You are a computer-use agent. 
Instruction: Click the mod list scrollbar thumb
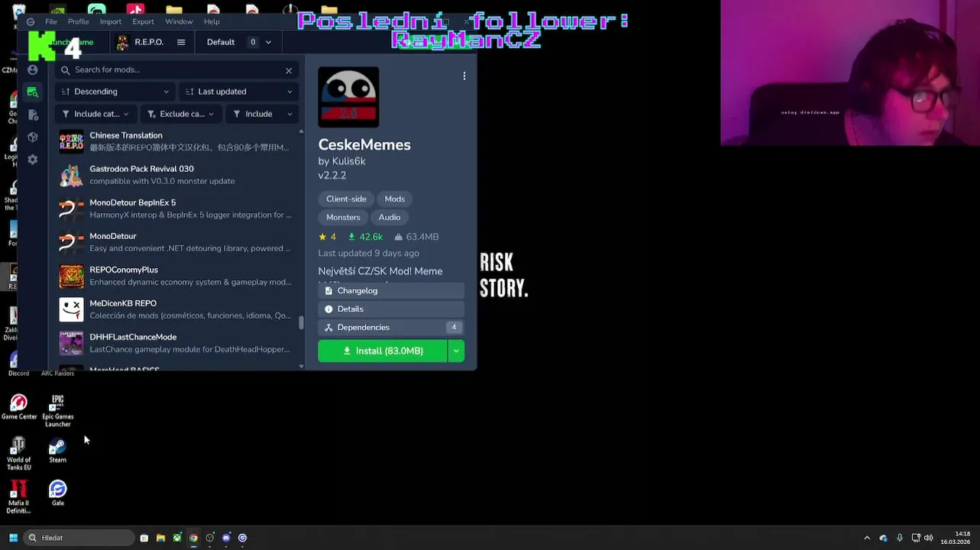coord(301,322)
